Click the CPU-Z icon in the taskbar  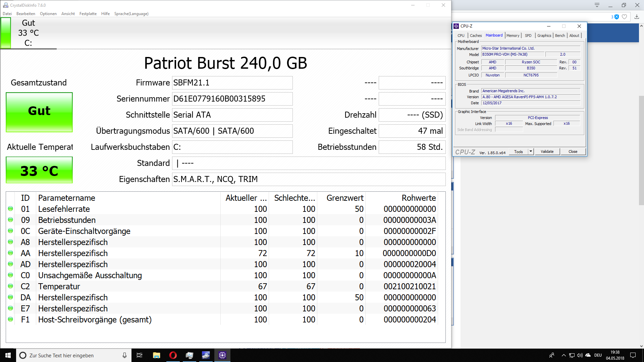(x=222, y=355)
